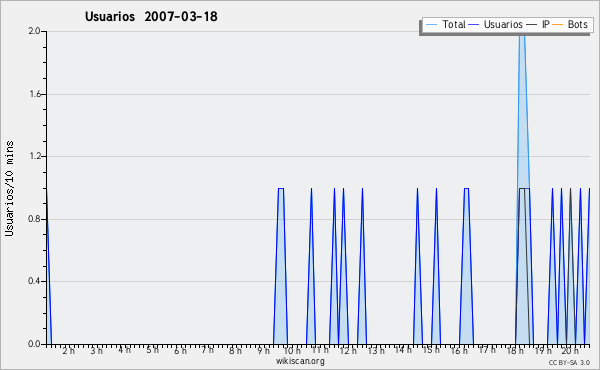Click the '13 h' x-axis label

[376, 350]
